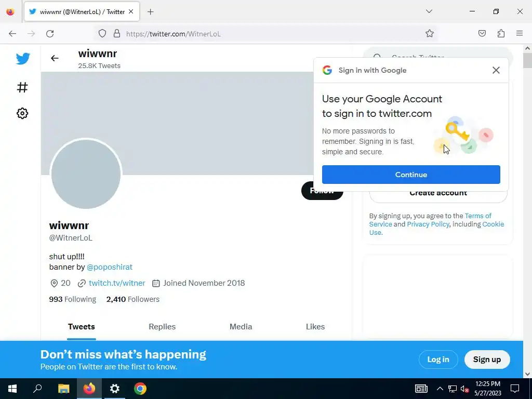This screenshot has width=532, height=399.
Task: Open the Save to Pocket icon
Action: tap(482, 33)
